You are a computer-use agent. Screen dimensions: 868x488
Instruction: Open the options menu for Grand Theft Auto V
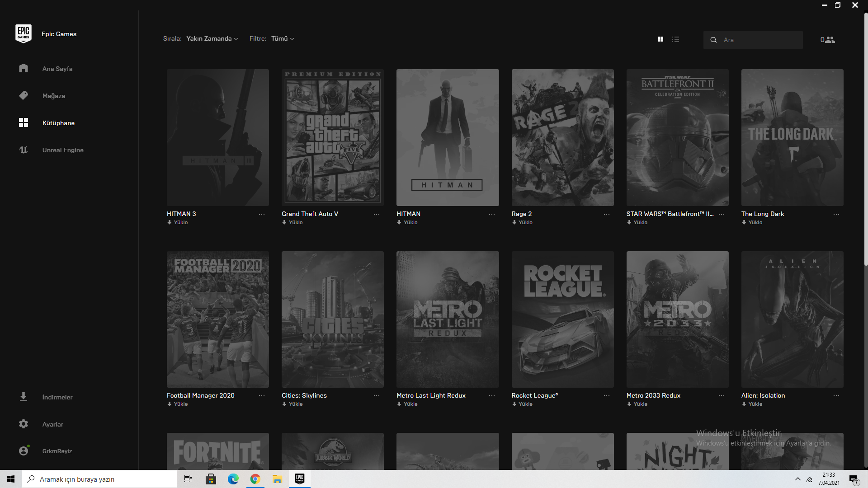377,214
